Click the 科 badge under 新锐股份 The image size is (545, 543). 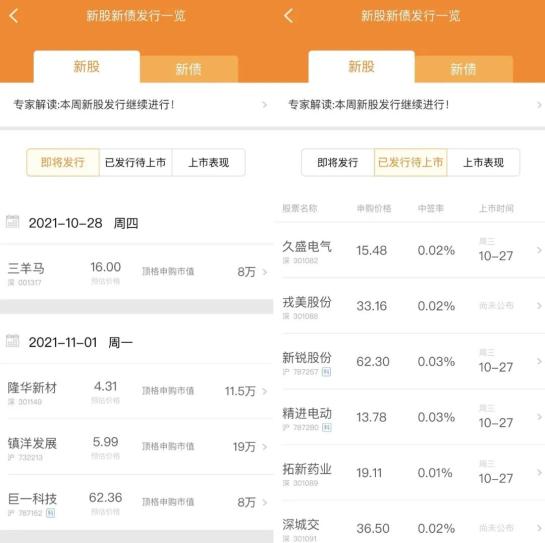click(326, 372)
